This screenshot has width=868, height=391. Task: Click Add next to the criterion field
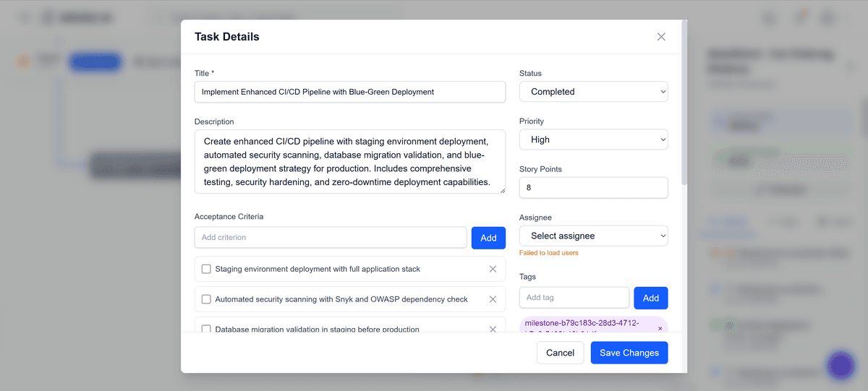(x=488, y=238)
